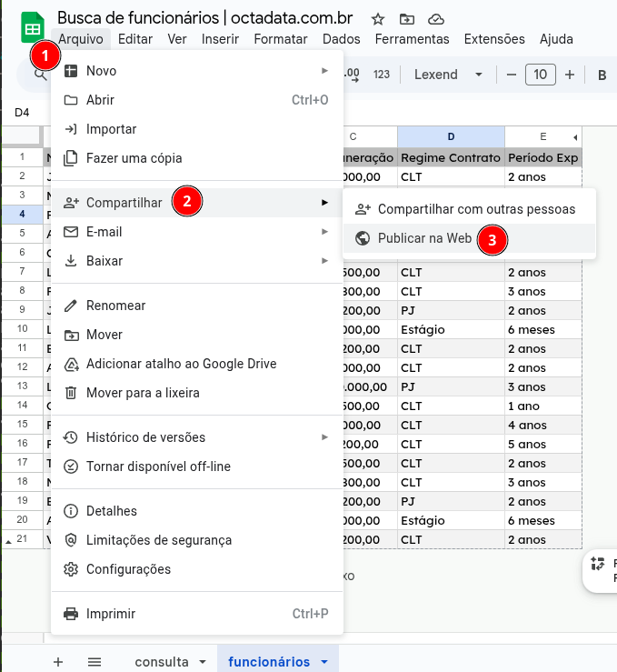
Task: Select Publicar na Web option
Action: pos(424,238)
